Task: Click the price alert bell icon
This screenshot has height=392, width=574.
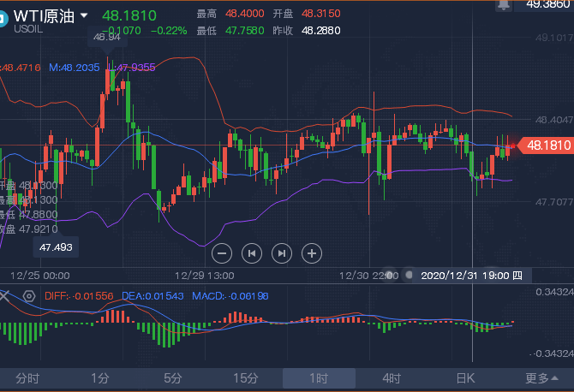Action: [x=504, y=4]
